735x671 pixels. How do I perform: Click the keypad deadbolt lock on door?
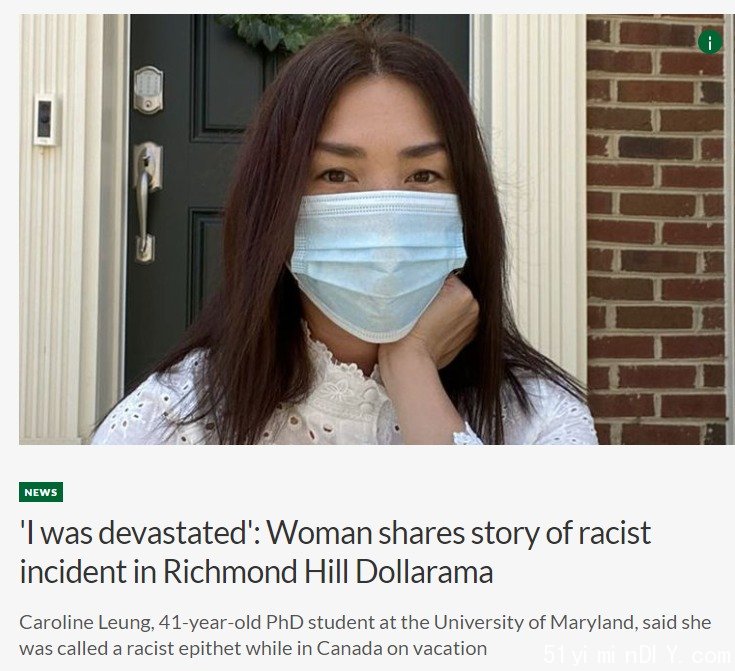(149, 90)
